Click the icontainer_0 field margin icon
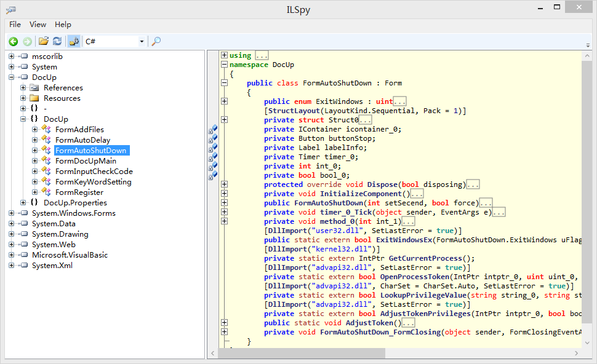This screenshot has width=597, height=364. coord(213,129)
